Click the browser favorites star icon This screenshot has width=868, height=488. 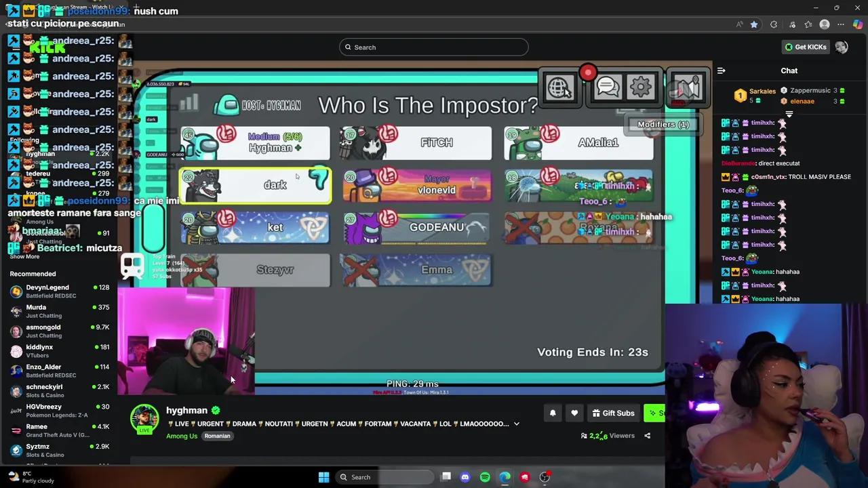click(x=754, y=25)
